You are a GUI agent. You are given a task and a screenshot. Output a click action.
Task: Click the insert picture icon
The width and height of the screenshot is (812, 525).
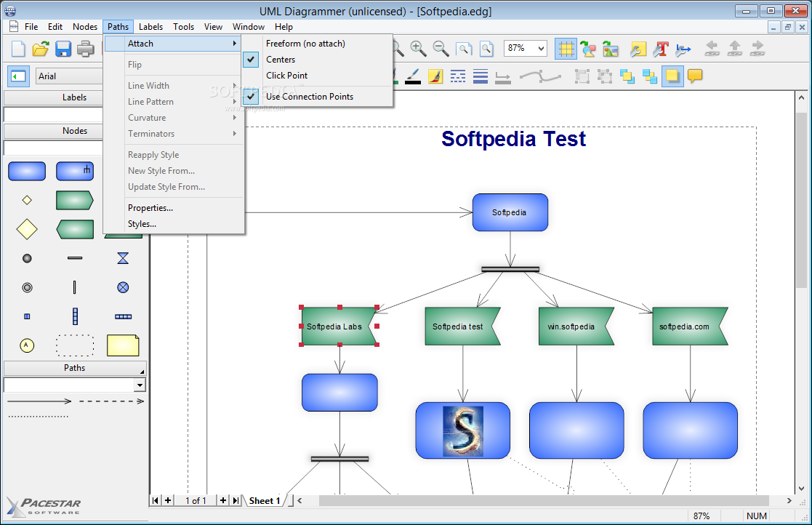tap(611, 49)
